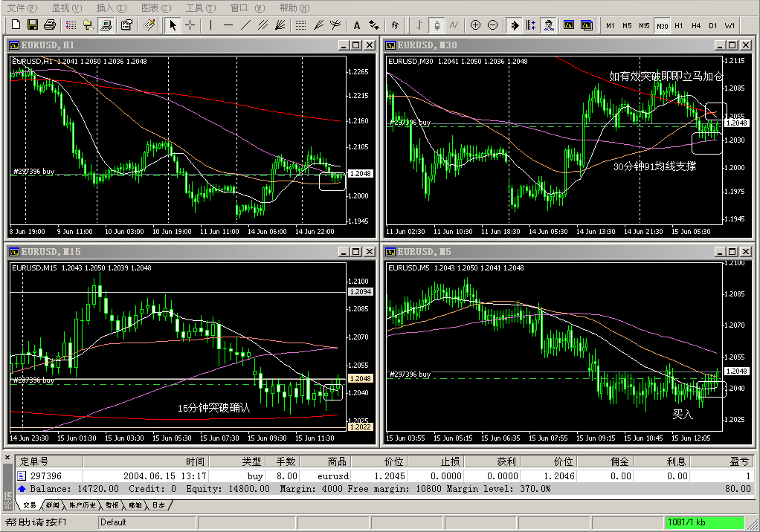Click the Save icon in the toolbar
The image size is (760, 532).
32,25
